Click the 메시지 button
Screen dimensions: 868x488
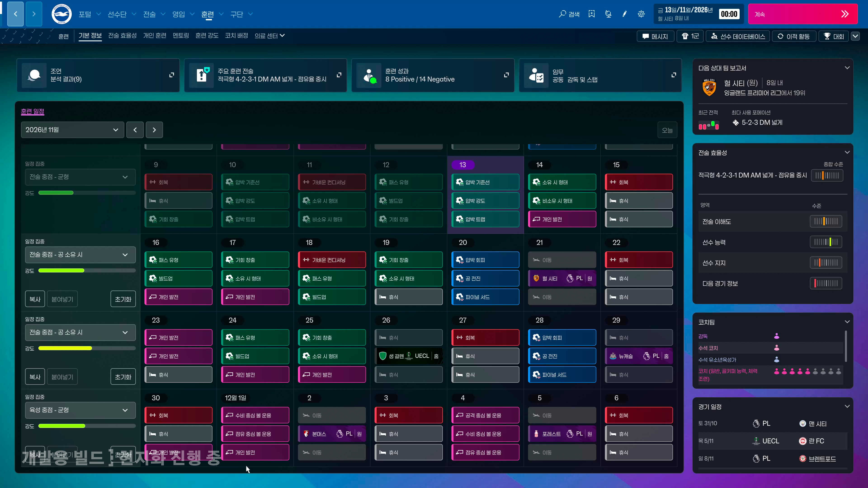point(655,36)
